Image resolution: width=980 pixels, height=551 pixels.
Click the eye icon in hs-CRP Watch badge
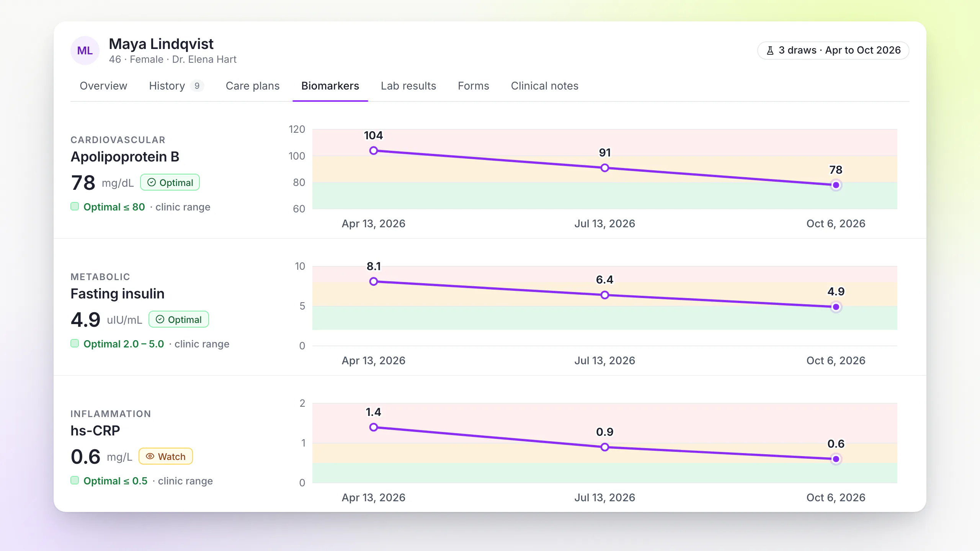tap(150, 456)
